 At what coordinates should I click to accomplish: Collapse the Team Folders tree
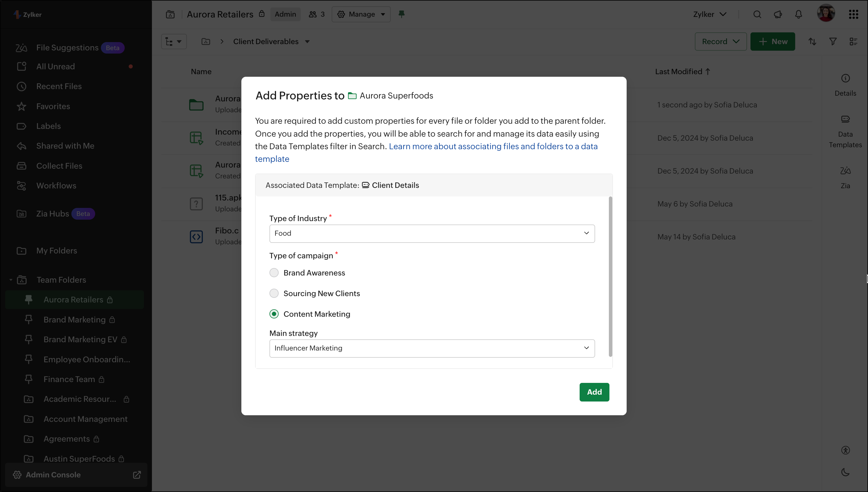click(x=11, y=280)
